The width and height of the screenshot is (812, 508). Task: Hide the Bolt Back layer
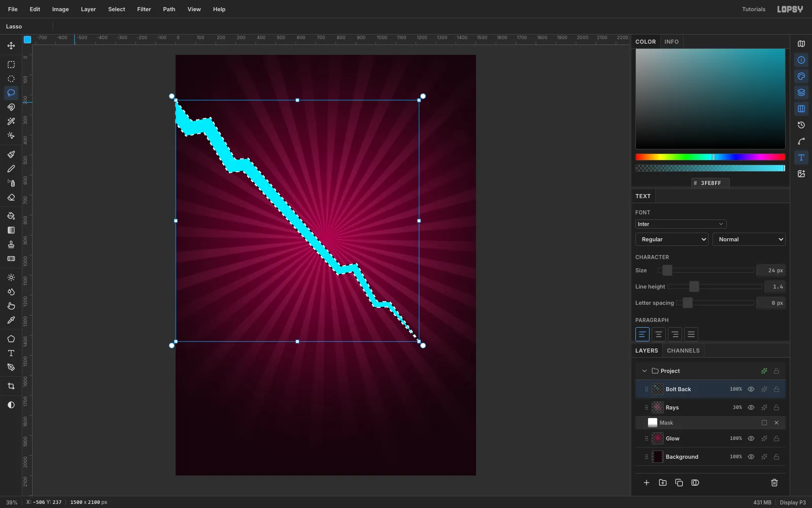pyautogui.click(x=751, y=389)
